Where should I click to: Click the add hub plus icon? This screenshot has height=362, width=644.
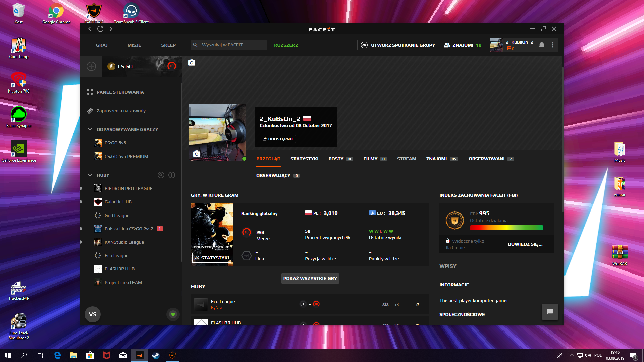point(172,175)
